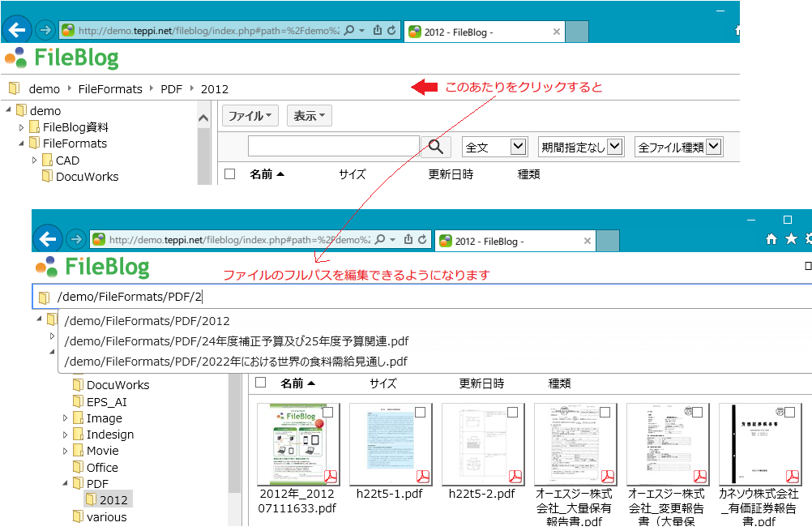Image resolution: width=812 pixels, height=531 pixels.
Task: Click address bar search icon, bottom window
Action: tap(380, 239)
